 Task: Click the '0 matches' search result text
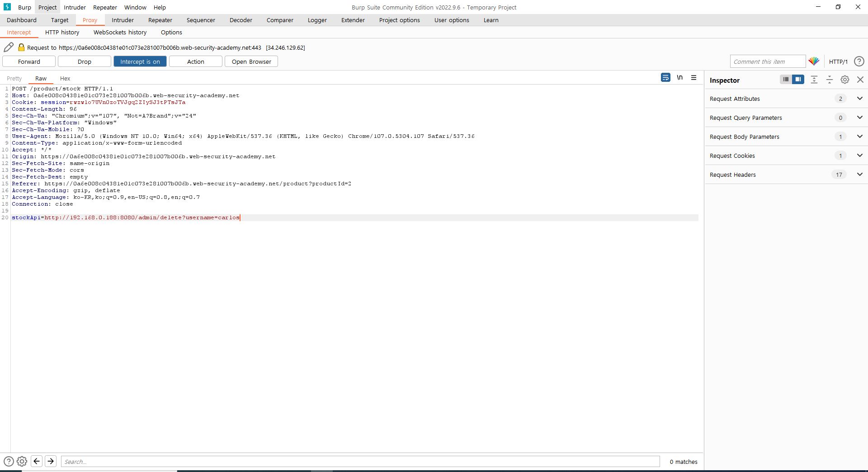click(x=683, y=462)
